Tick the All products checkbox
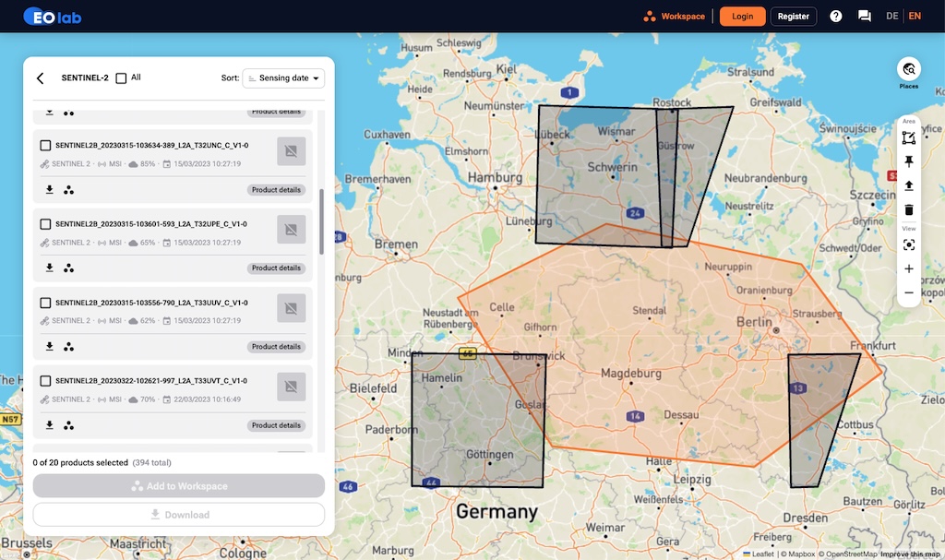 click(x=121, y=78)
